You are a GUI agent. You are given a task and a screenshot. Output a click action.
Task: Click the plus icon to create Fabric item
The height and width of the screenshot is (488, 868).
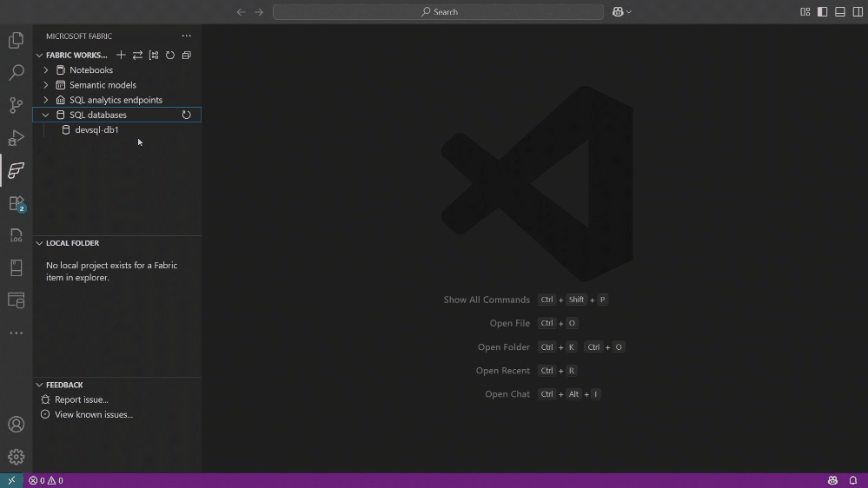point(121,55)
